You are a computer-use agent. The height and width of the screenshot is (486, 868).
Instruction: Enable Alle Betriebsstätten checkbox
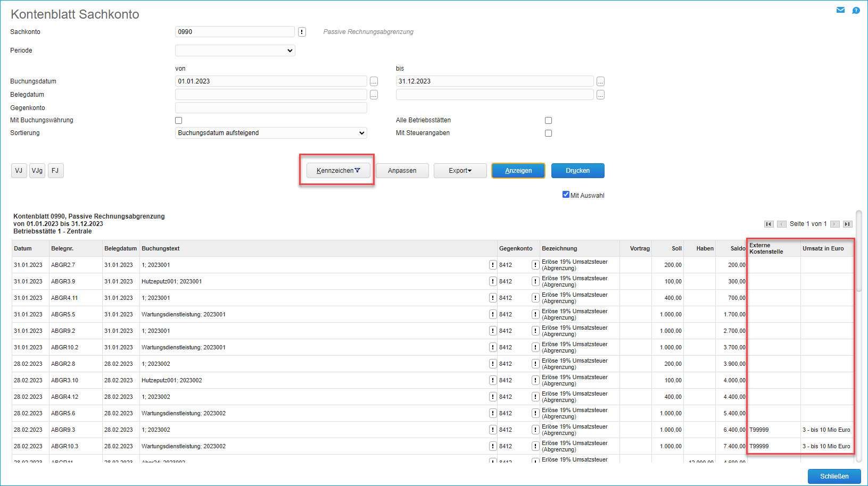(x=549, y=121)
